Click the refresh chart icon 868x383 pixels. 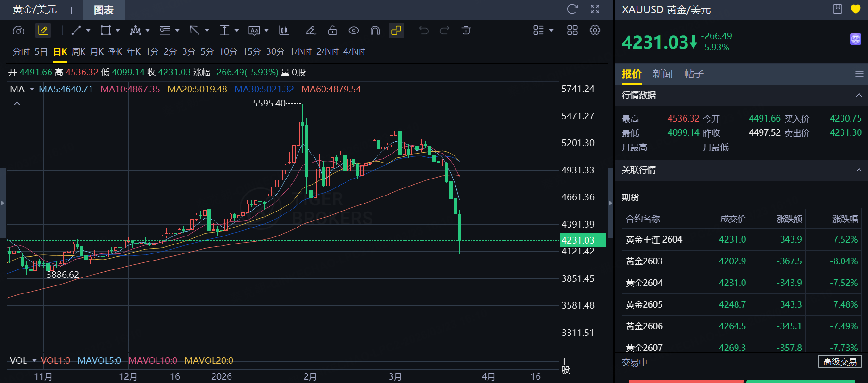click(572, 9)
